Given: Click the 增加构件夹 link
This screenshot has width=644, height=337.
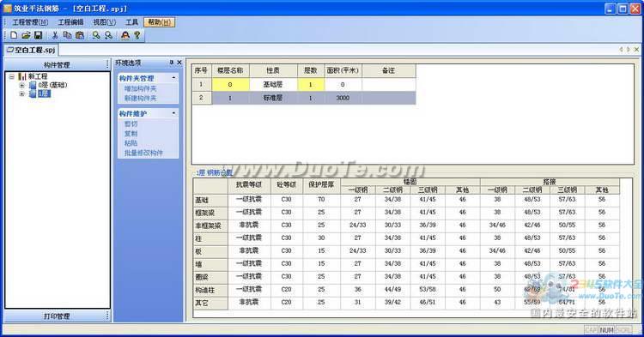Looking at the screenshot, I should pos(141,88).
